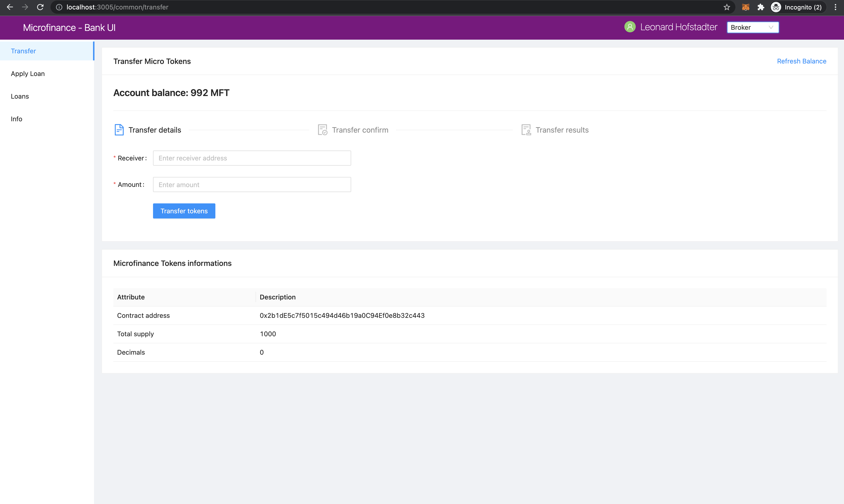844x504 pixels.
Task: Click the Transfer results step icon
Action: 526,130
